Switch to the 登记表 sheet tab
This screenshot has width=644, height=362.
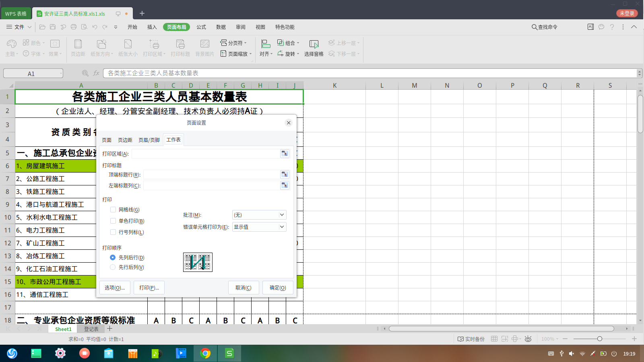pos(91,329)
